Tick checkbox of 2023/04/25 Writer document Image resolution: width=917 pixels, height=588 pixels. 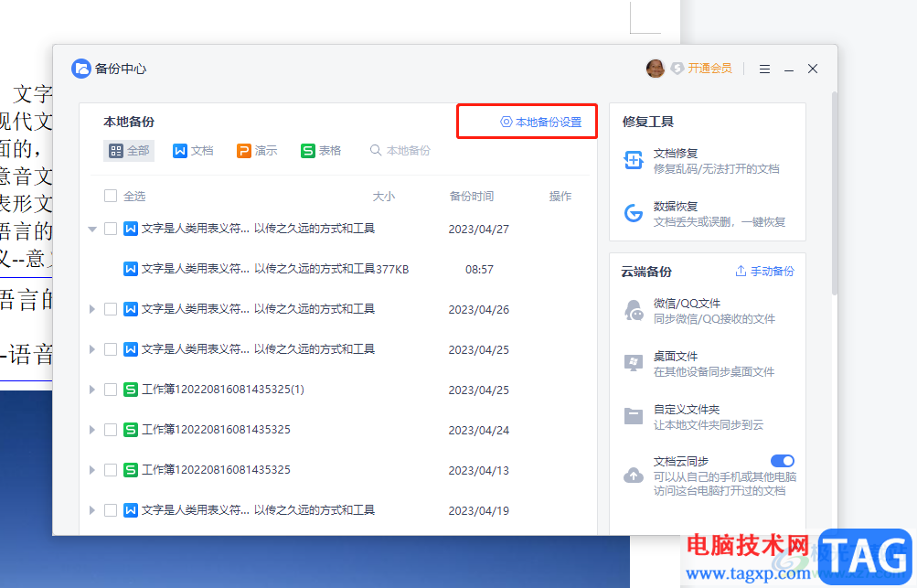(111, 349)
